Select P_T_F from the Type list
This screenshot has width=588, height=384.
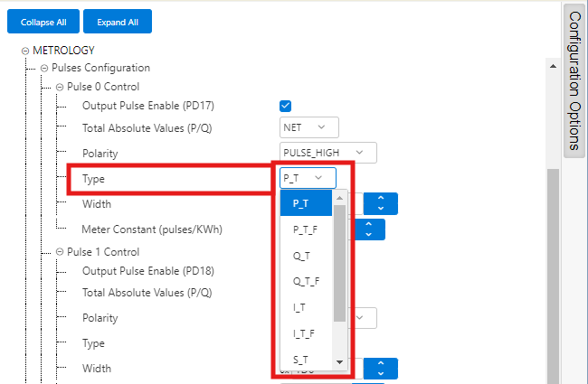(x=306, y=229)
